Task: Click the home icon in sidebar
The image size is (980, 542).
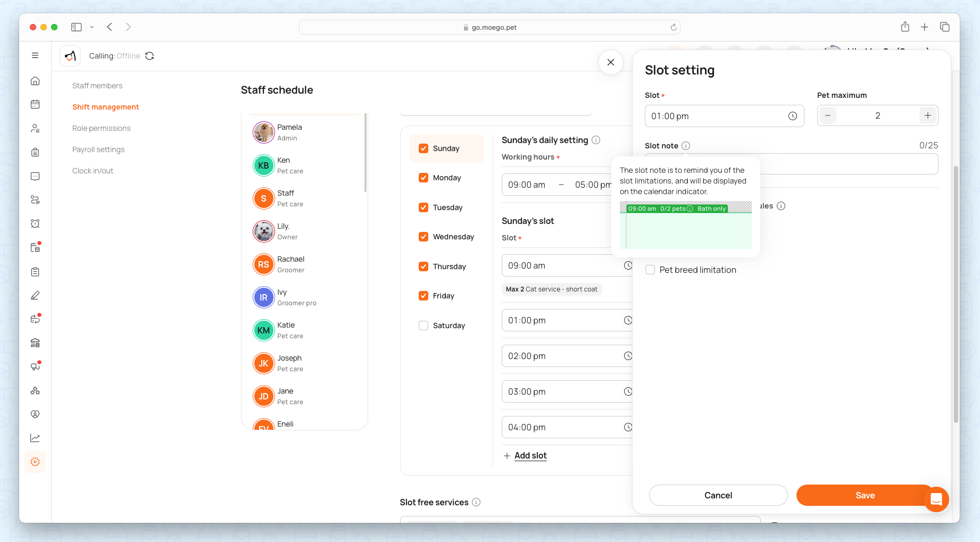Action: tap(35, 81)
